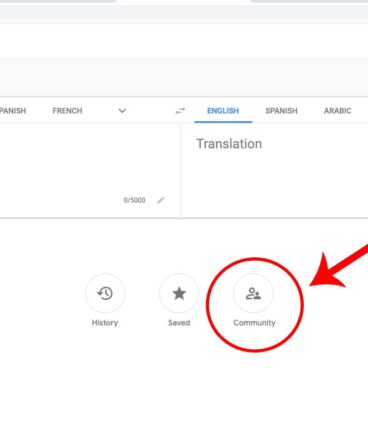
Task: Select FRENCH as the source language
Action: [67, 111]
